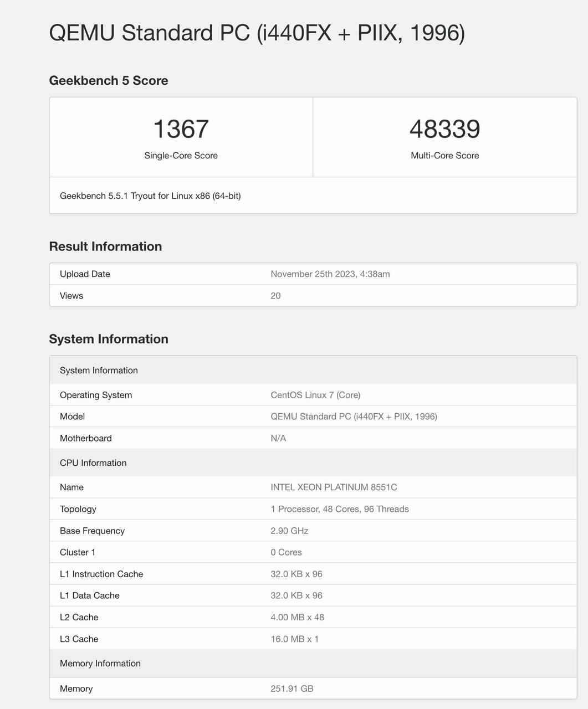Select the "Multi-Core Score" label
The image size is (588, 709).
tap(445, 156)
